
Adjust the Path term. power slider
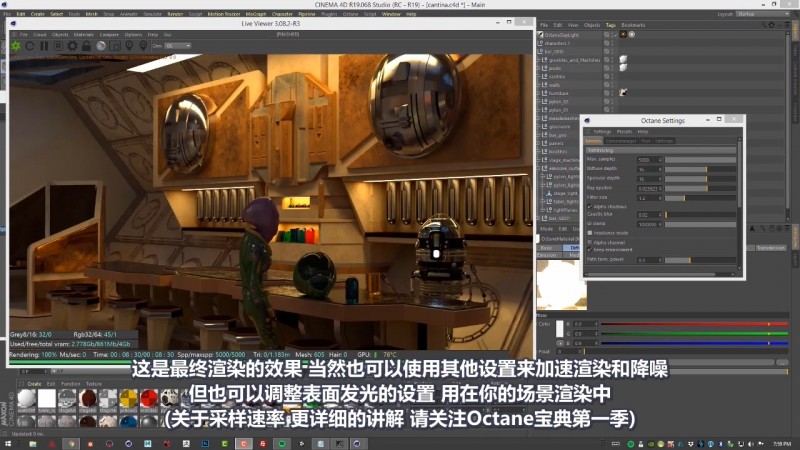701,260
